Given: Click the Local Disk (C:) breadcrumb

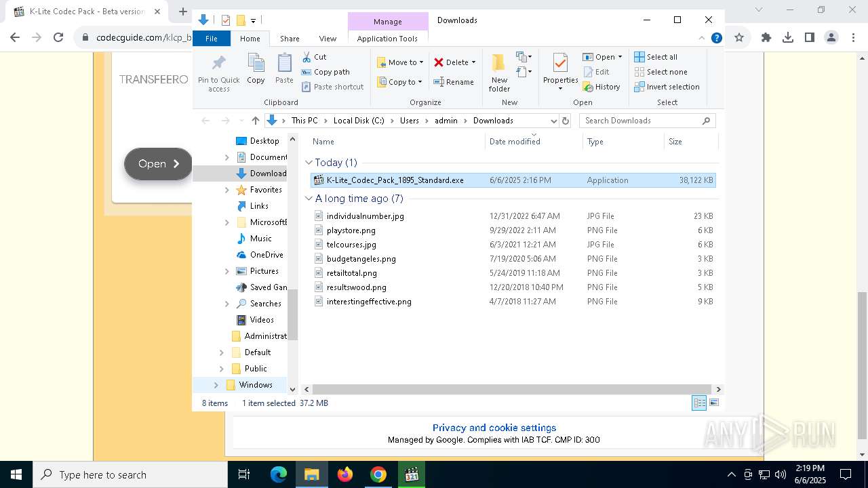Looking at the screenshot, I should [359, 121].
